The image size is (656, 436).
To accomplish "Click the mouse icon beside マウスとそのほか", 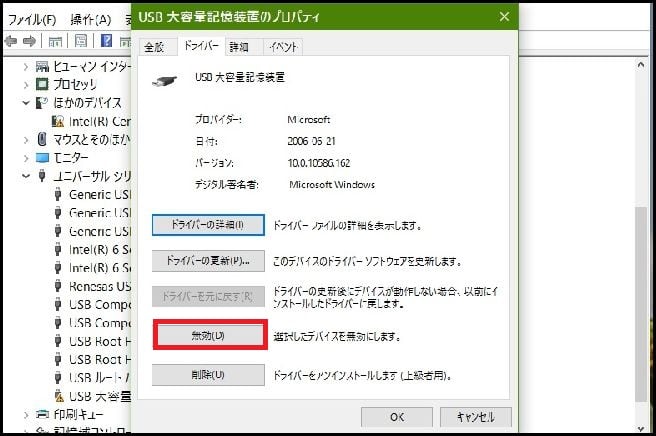I will tap(42, 139).
